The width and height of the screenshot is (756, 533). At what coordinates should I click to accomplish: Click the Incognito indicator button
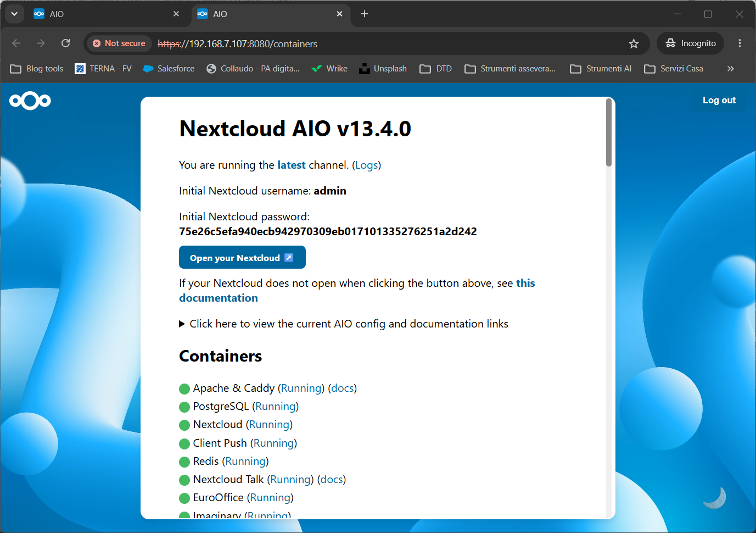[691, 43]
